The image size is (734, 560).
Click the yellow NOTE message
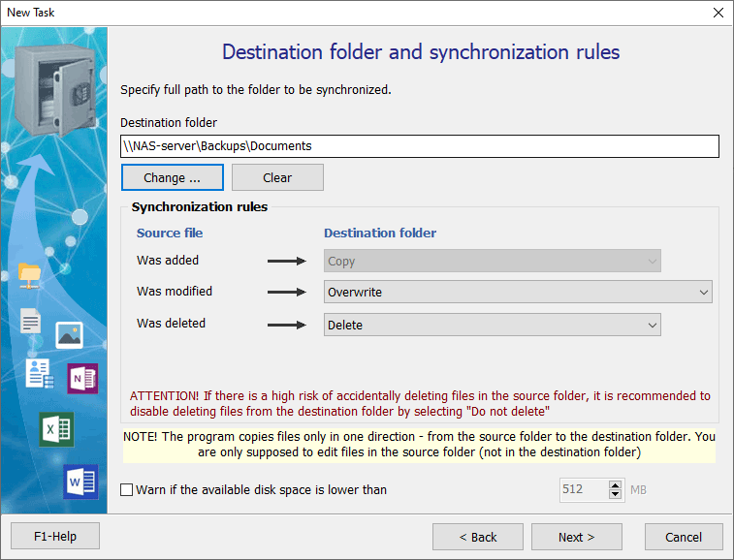point(419,445)
